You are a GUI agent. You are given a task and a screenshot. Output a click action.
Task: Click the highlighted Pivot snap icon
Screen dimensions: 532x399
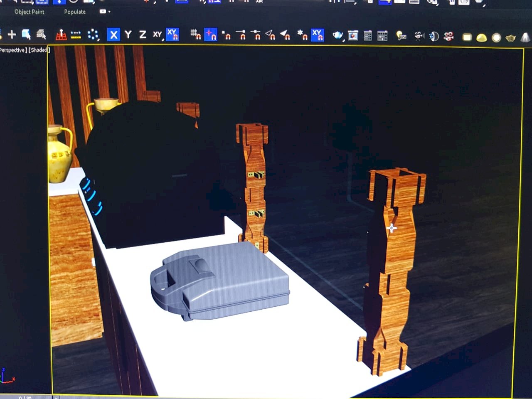pyautogui.click(x=211, y=35)
